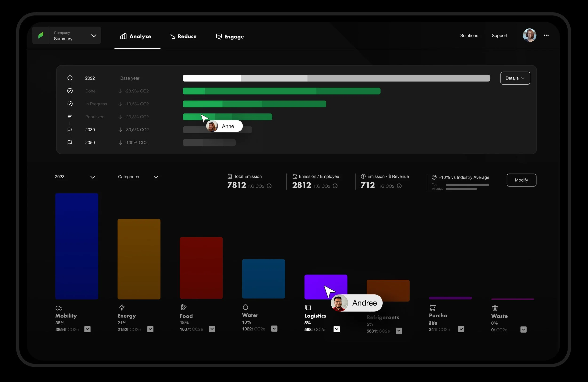Expand the Mobility 3854t dropdown arrow

pos(87,329)
